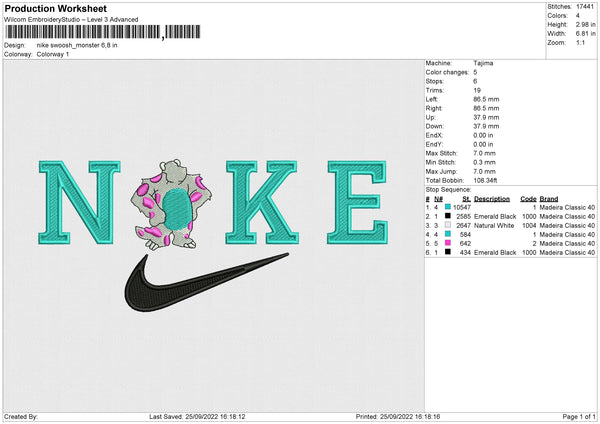The width and height of the screenshot is (600, 424).
Task: Click the EndX value "0.00 in"
Action: [x=483, y=135]
